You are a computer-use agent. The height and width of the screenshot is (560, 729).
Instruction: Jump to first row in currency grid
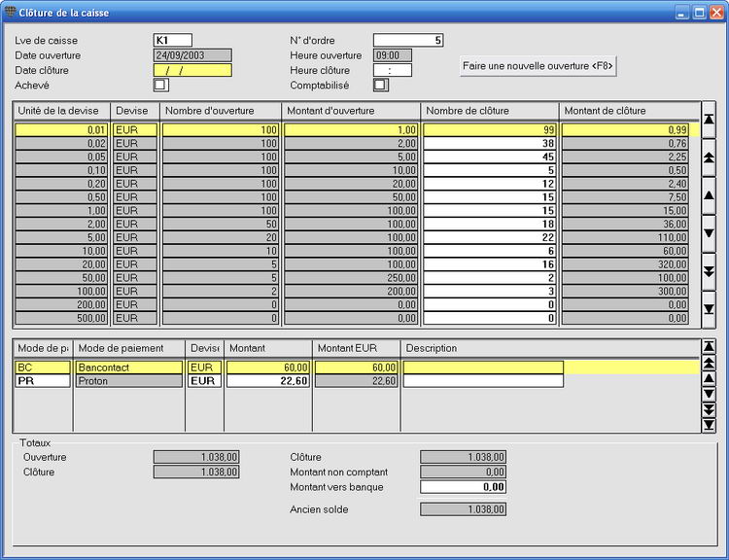click(709, 120)
